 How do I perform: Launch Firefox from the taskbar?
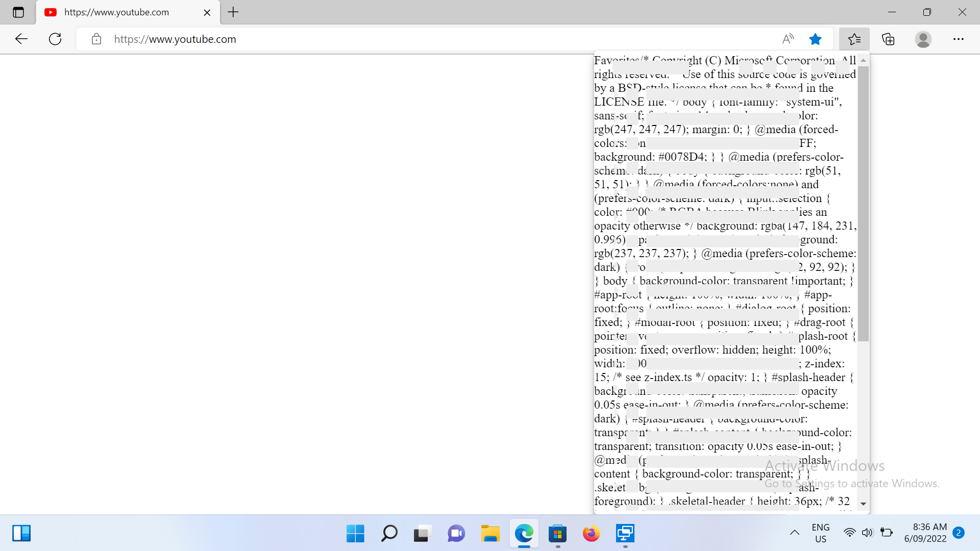(x=591, y=534)
